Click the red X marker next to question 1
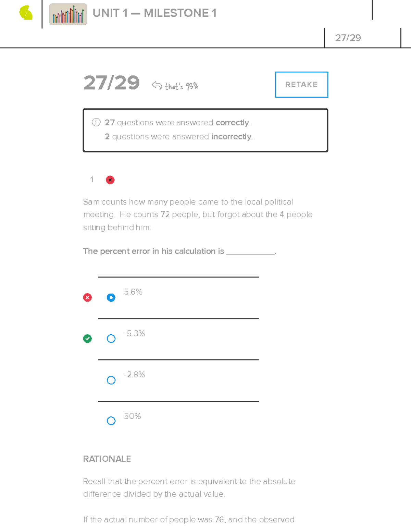The image size is (411, 532). [110, 180]
